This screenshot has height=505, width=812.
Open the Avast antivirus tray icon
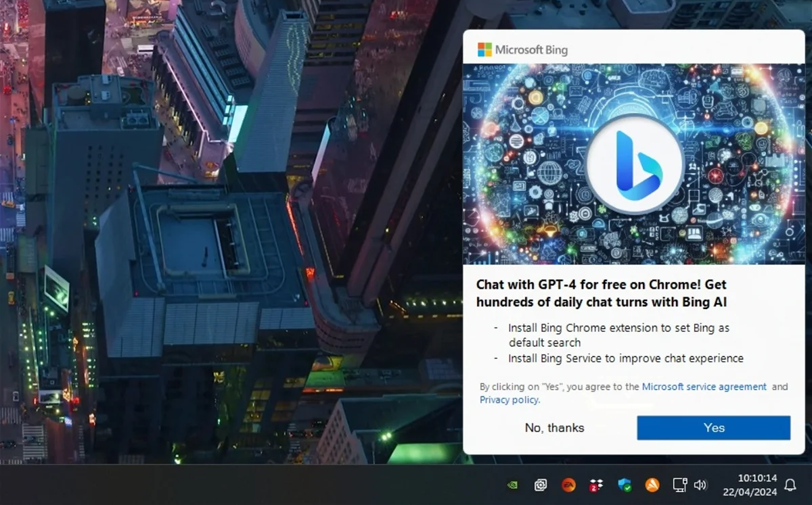point(652,485)
